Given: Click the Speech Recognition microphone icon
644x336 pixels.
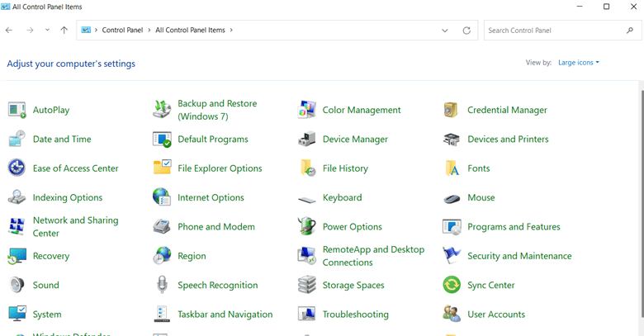Looking at the screenshot, I should click(x=162, y=286).
